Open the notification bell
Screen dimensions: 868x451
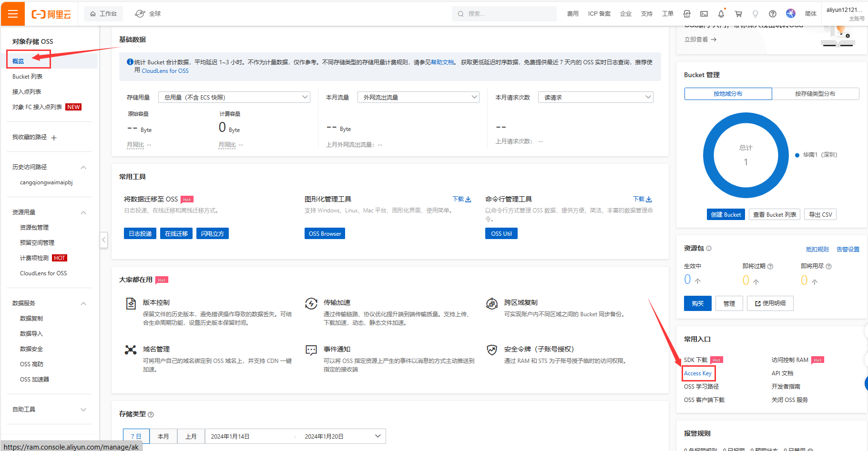721,14
